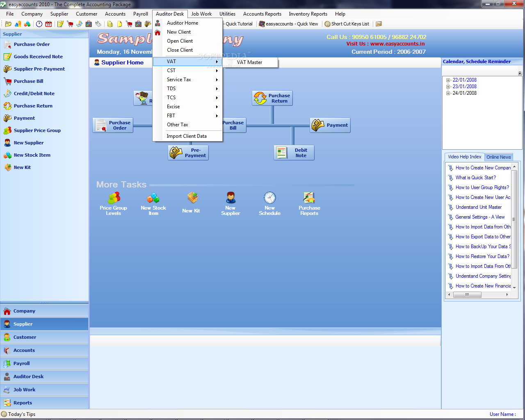Switch to the Video Help Index tab
Viewport: 525px width, 420px height.
[465, 157]
